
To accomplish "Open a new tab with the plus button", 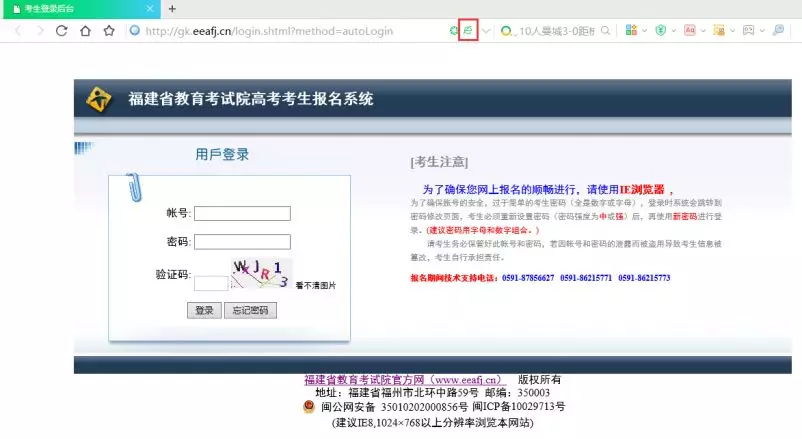I will [x=172, y=9].
